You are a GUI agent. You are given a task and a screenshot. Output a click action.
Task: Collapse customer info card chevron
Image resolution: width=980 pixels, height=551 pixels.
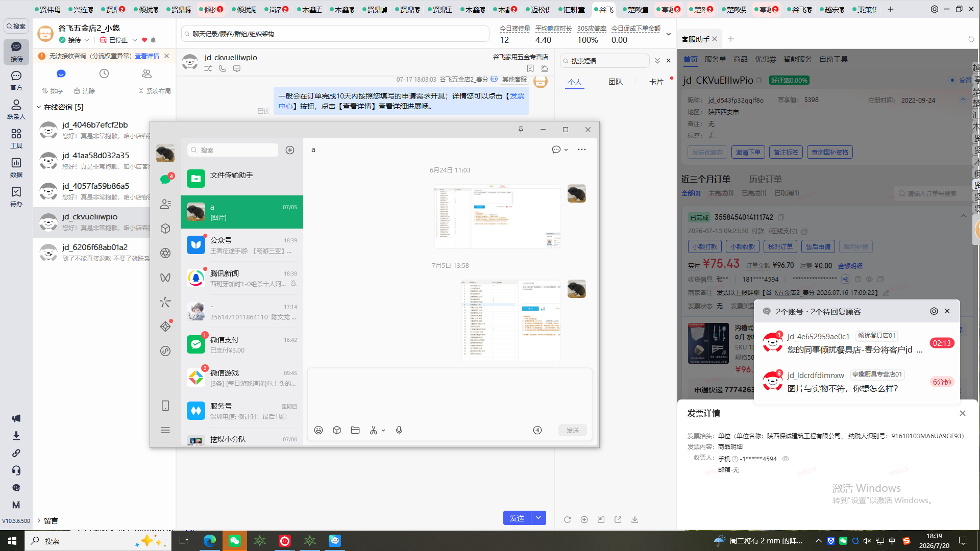coord(963,99)
